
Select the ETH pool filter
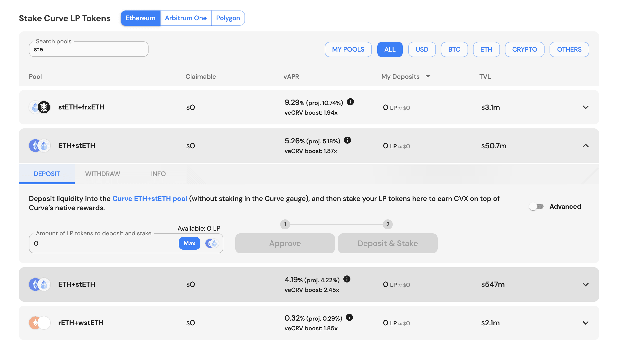coord(486,49)
